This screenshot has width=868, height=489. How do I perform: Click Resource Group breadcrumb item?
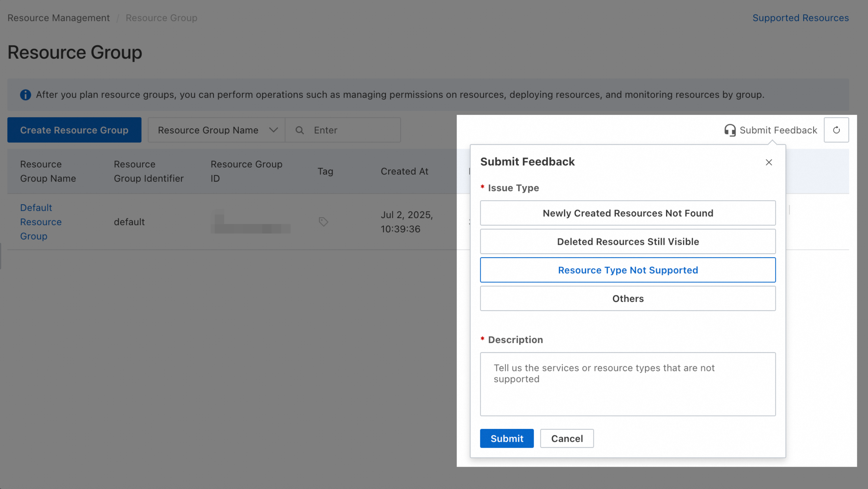(x=161, y=18)
